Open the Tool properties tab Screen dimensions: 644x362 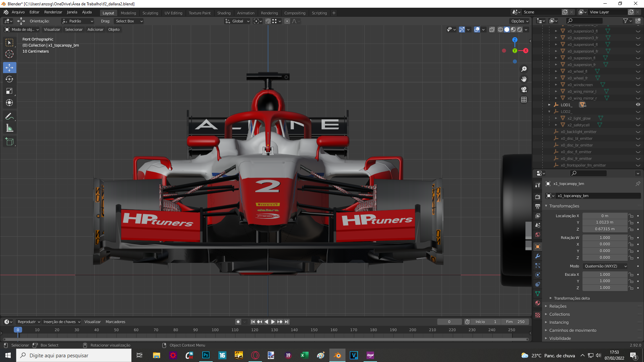point(538,185)
